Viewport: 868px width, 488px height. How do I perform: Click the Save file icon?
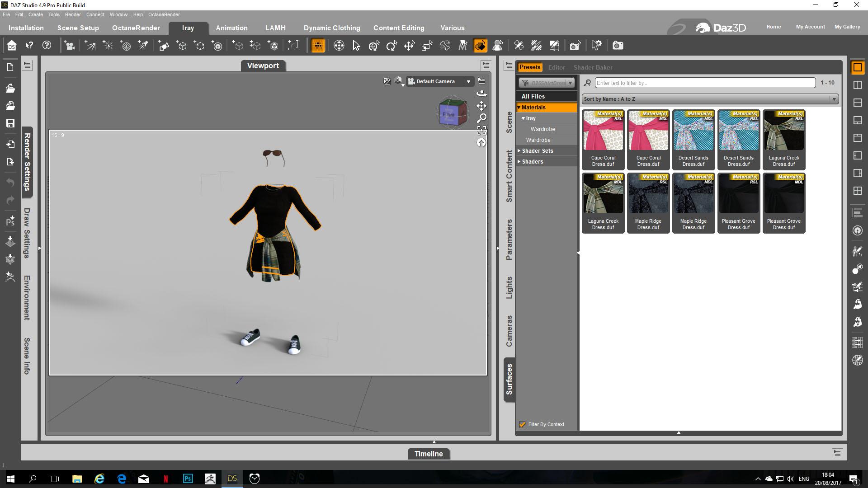click(x=10, y=123)
